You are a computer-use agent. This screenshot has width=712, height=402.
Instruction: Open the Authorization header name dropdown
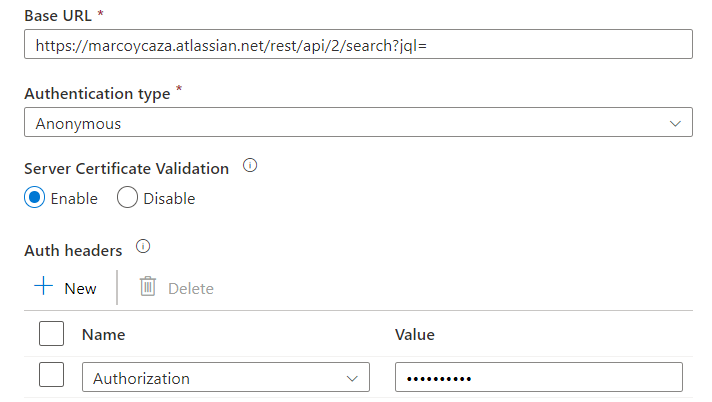click(x=226, y=377)
